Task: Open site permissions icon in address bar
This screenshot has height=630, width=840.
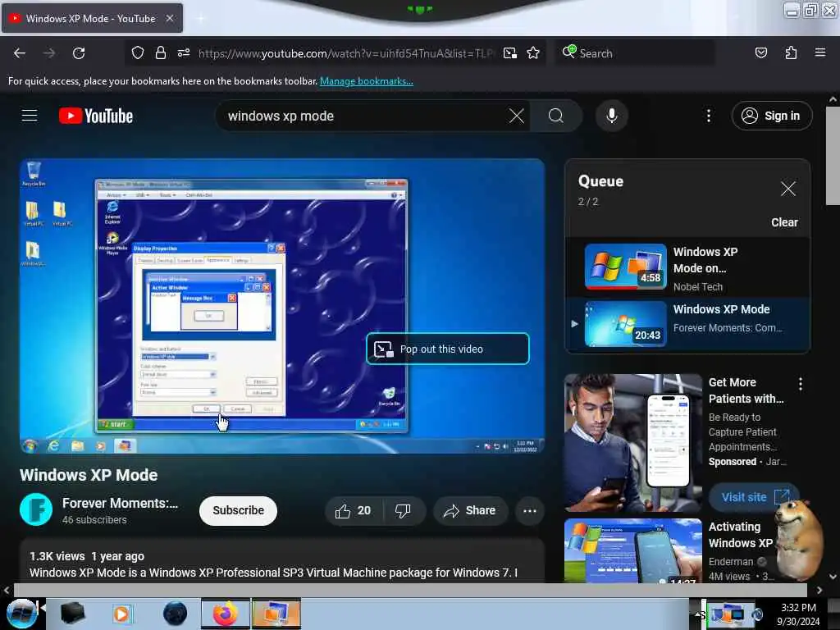Action: coord(183,53)
